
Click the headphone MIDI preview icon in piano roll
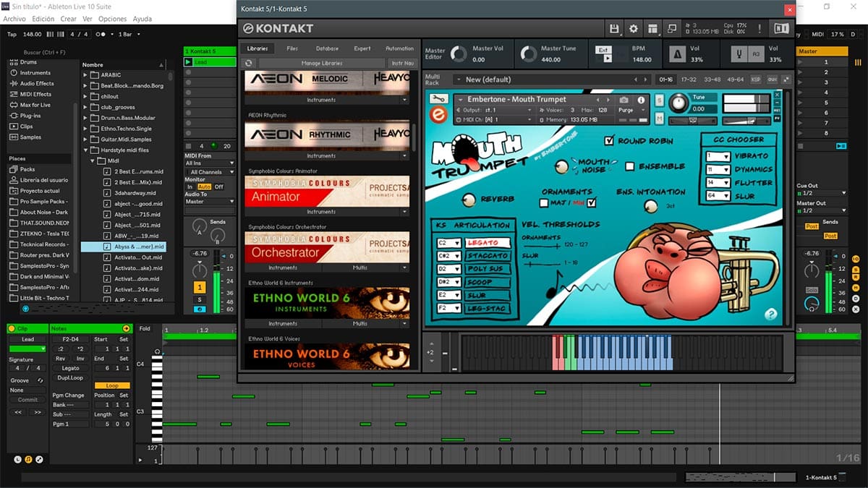pos(157,352)
